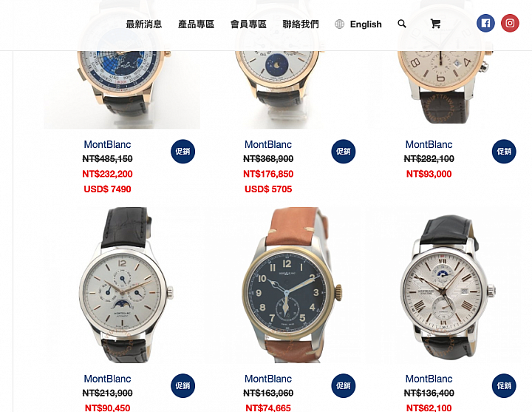Open the search magnifier icon
The image size is (532, 412).
(402, 24)
